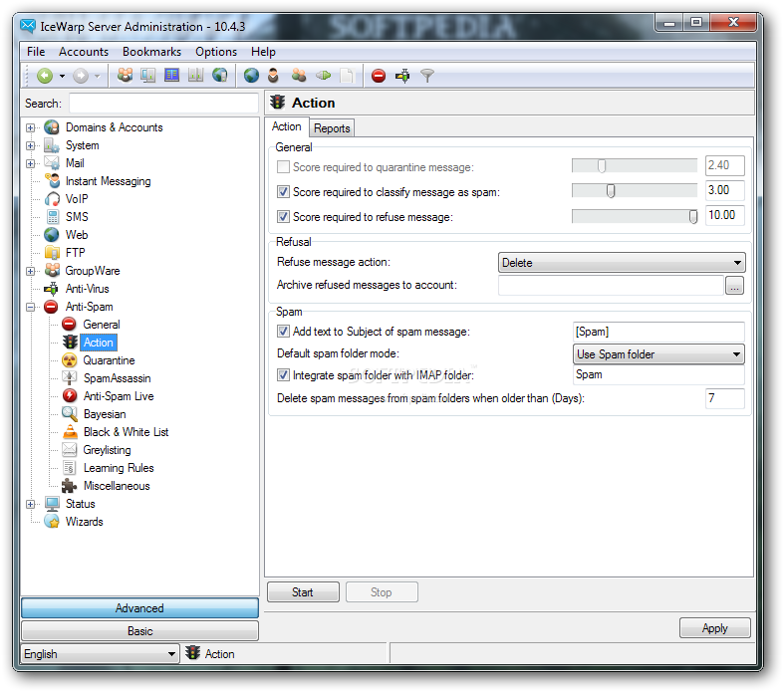
Task: Select the Quarantine radiation icon in tree
Action: click(70, 360)
